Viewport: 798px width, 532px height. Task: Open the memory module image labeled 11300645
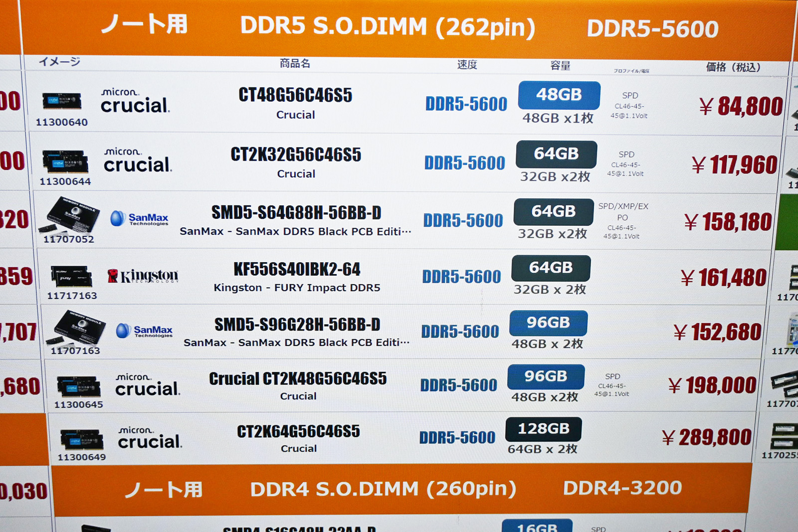pyautogui.click(x=79, y=386)
